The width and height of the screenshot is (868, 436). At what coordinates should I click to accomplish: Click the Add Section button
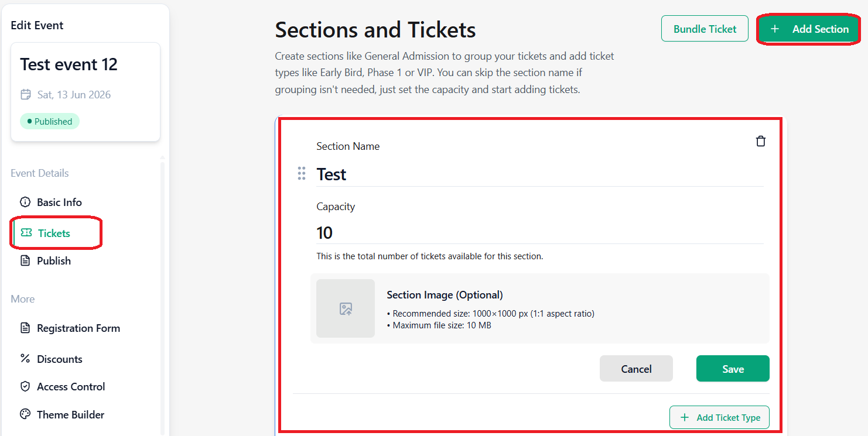[x=809, y=29]
